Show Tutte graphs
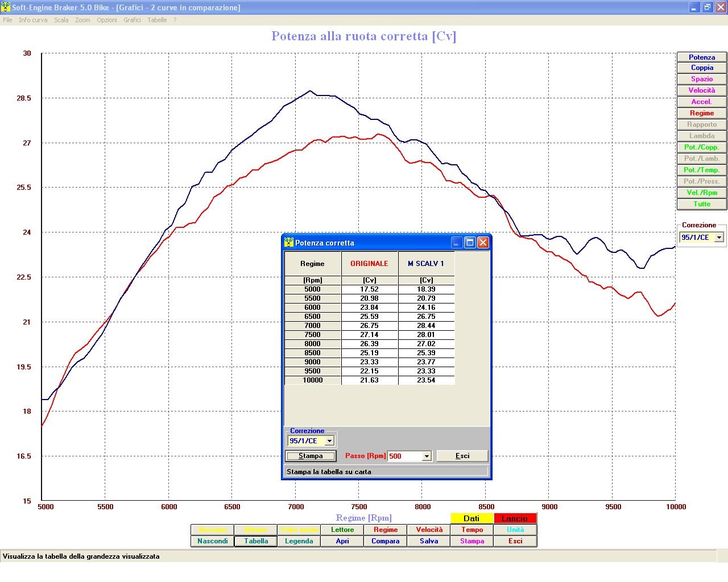Viewport: 728px width, 582px height. tap(702, 204)
